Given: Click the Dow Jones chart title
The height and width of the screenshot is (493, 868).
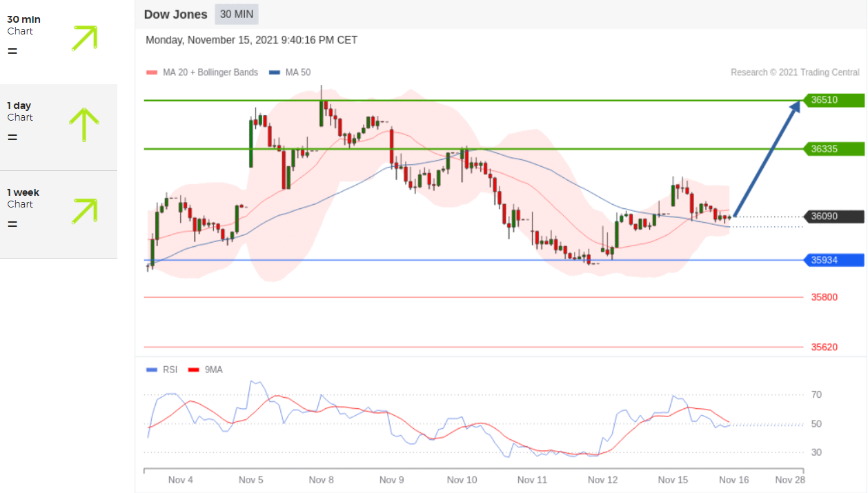Looking at the screenshot, I should (x=176, y=14).
